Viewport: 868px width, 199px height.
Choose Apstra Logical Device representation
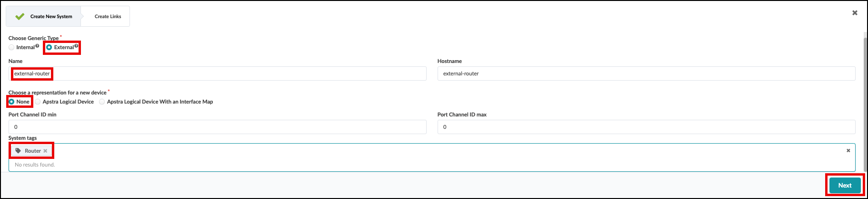(38, 102)
